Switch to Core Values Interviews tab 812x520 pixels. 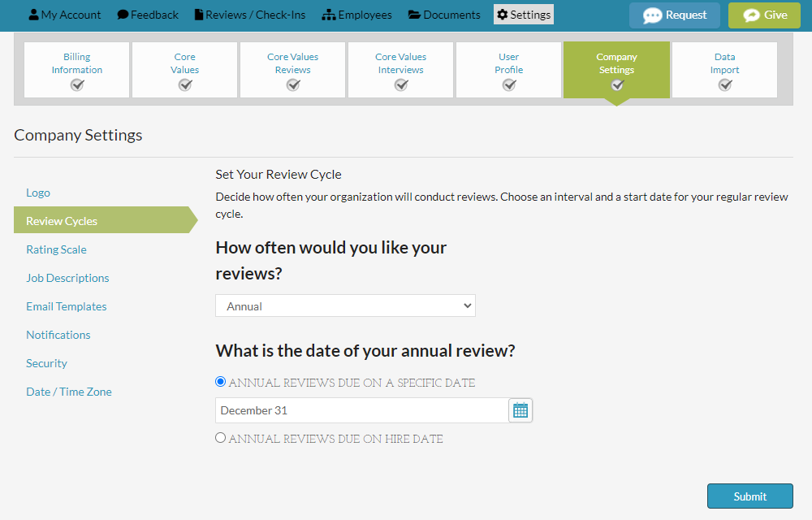click(x=401, y=70)
